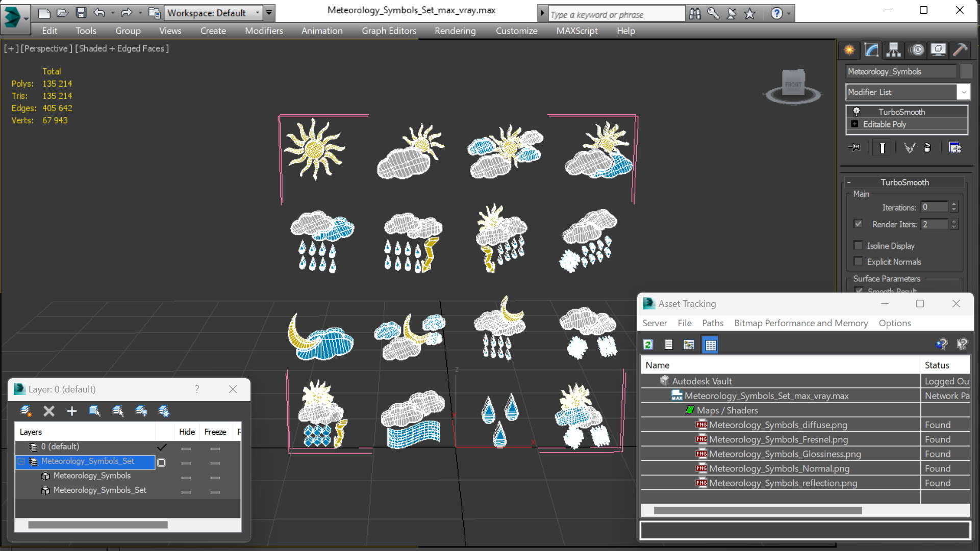Click the keyword search input field

coord(616,14)
